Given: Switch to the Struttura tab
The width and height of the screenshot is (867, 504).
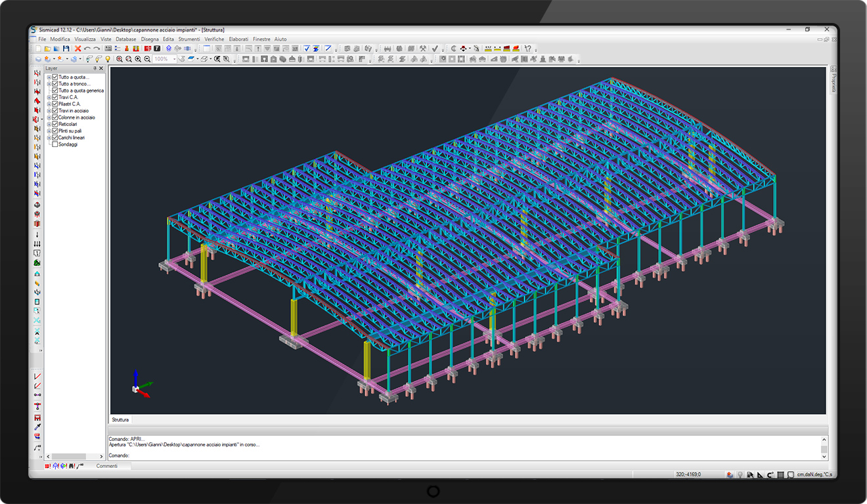Looking at the screenshot, I should point(120,419).
